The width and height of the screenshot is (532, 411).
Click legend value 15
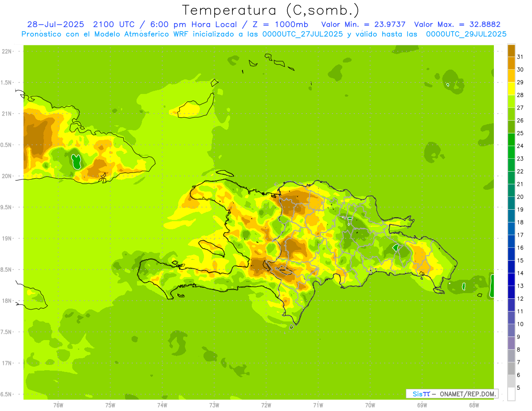[520, 260]
